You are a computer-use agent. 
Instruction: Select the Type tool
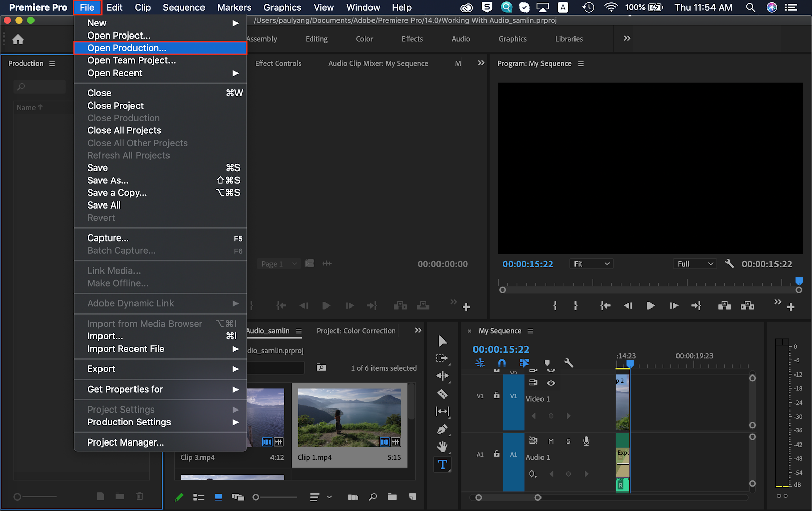[443, 464]
